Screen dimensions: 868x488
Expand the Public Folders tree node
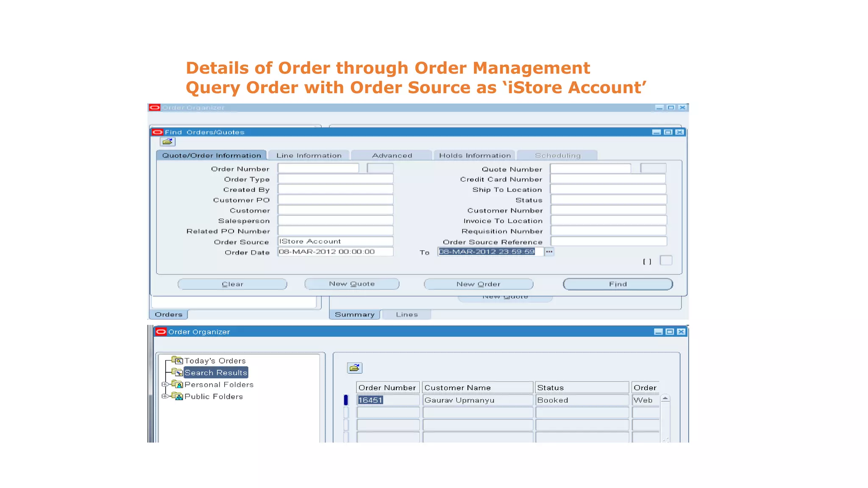coord(165,396)
